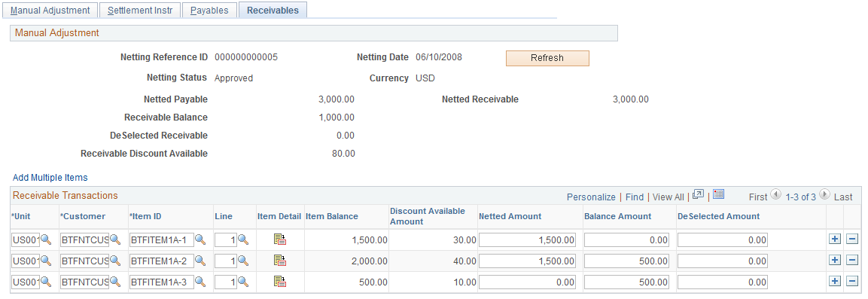The height and width of the screenshot is (299, 868).
Task: Open Line lookup for BTFITEM1A-2 row
Action: 243,261
